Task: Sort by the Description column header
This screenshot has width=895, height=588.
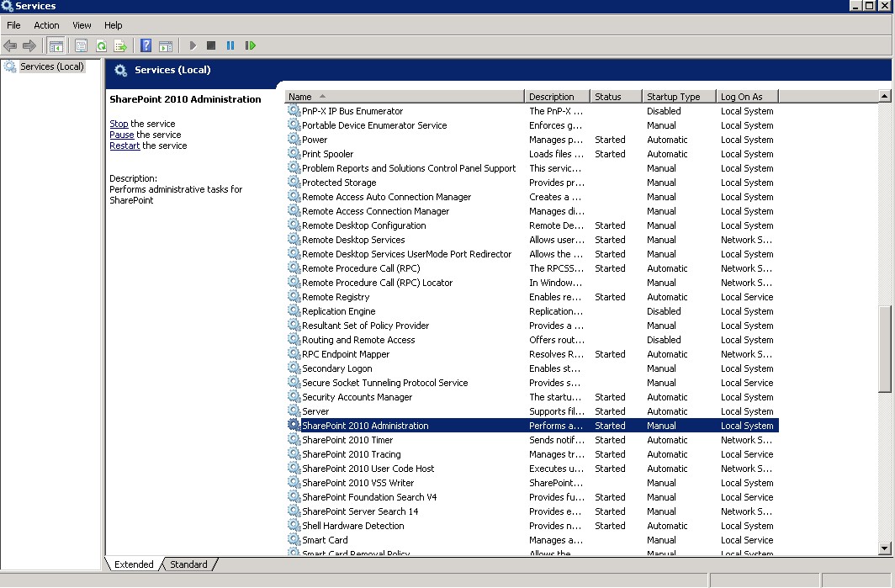Action: coord(557,97)
